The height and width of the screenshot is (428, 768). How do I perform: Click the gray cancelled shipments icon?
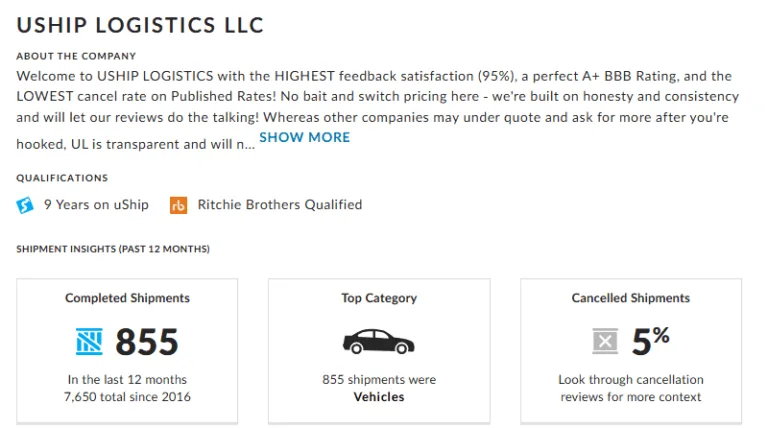point(605,342)
